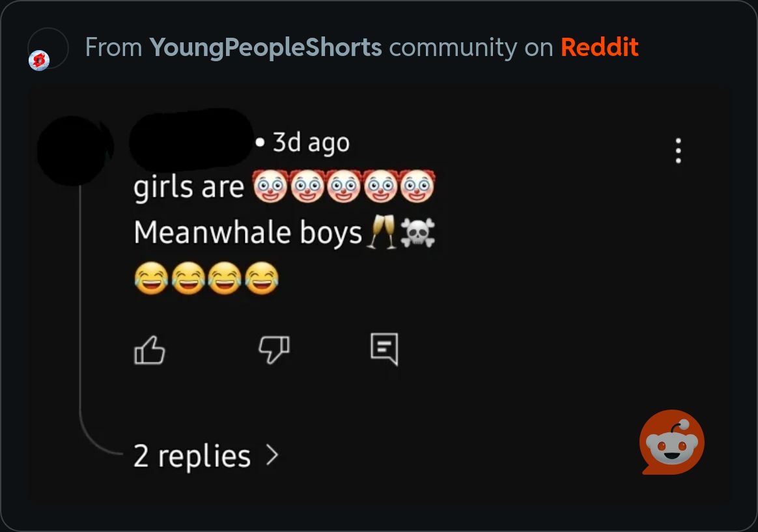Image resolution: width=758 pixels, height=532 pixels.
Task: Click the first clown face emoji
Action: [270, 186]
